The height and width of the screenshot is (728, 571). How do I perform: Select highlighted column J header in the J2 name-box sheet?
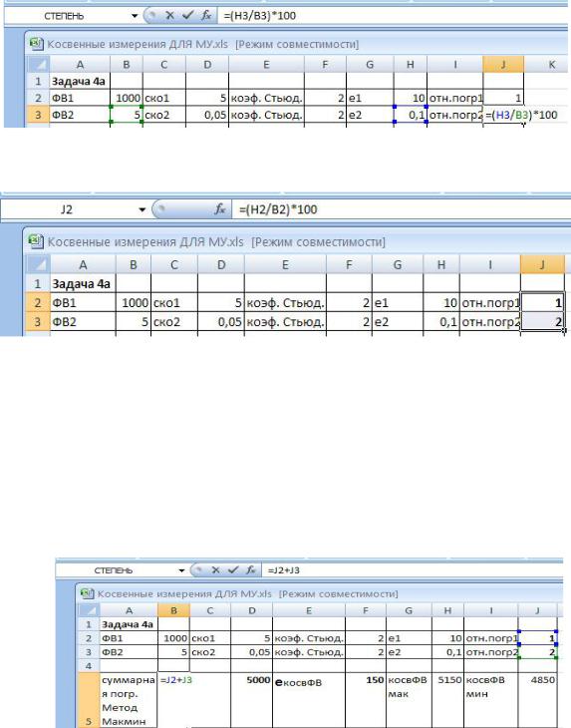(542, 264)
